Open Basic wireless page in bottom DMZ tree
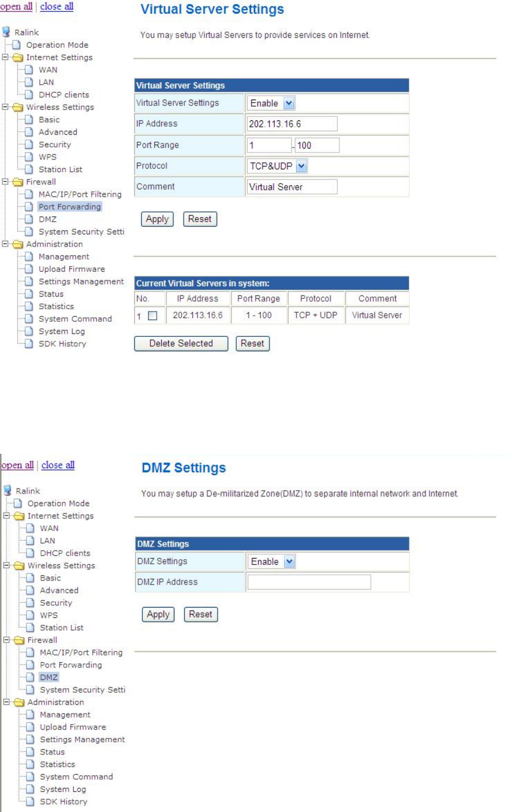 [x=50, y=578]
